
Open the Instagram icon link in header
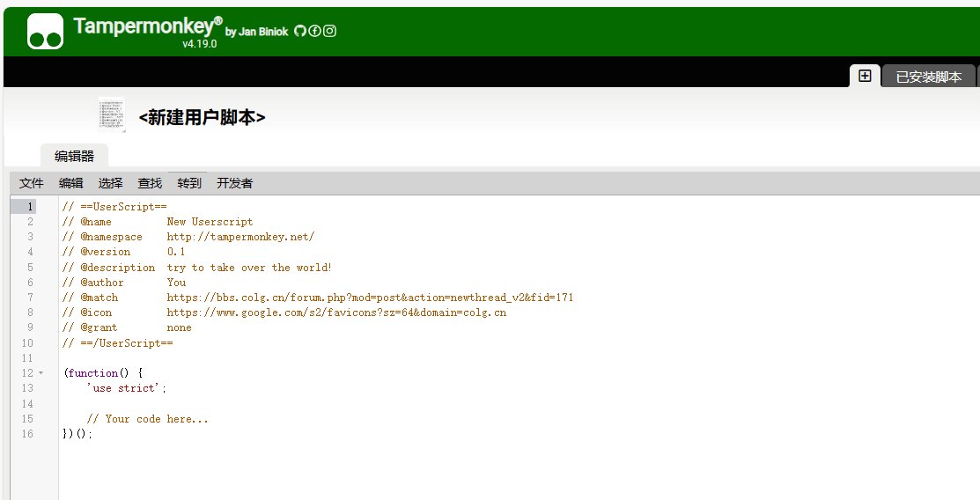330,31
